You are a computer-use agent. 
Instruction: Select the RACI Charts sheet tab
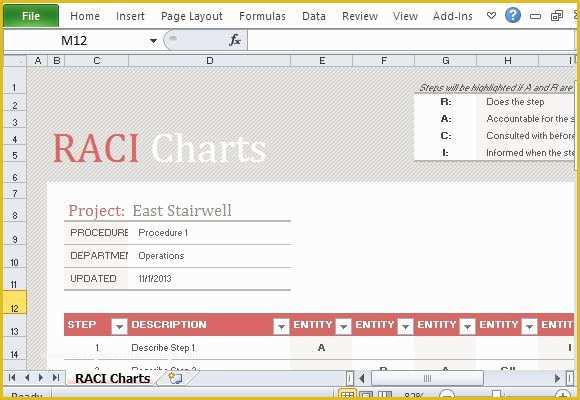(112, 379)
